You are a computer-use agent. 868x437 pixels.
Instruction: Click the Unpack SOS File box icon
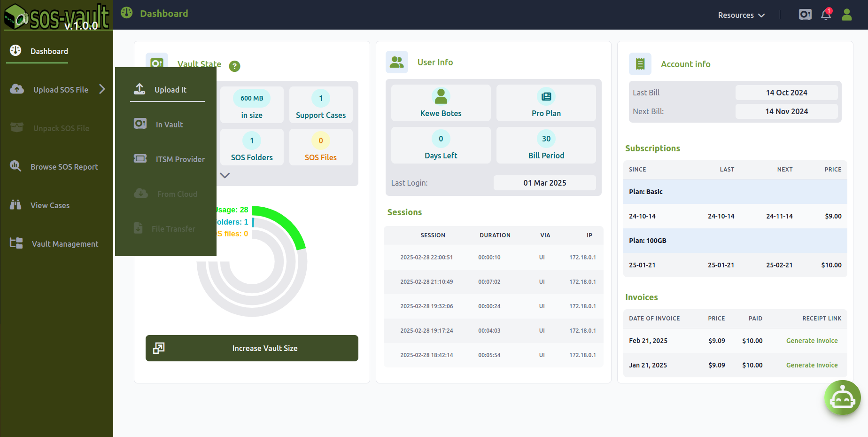click(x=17, y=127)
